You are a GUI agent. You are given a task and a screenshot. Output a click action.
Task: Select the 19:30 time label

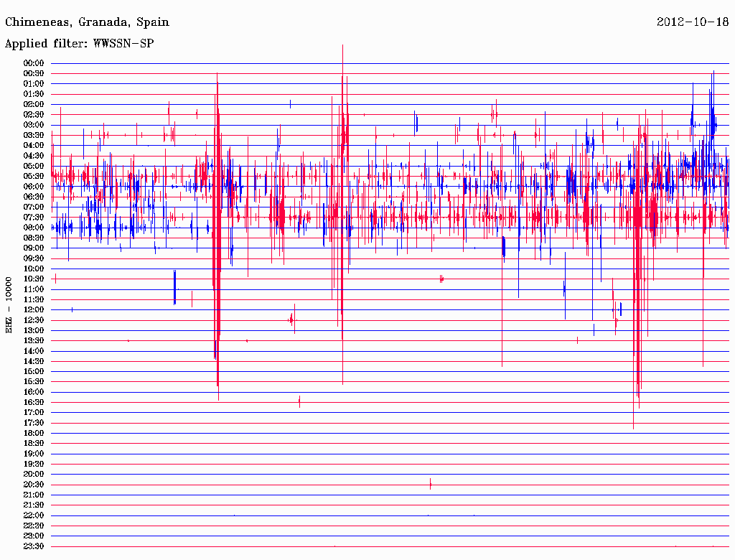(x=33, y=464)
